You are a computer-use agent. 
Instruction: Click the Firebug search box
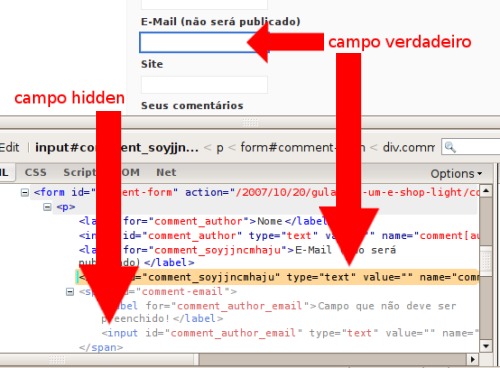point(471,147)
